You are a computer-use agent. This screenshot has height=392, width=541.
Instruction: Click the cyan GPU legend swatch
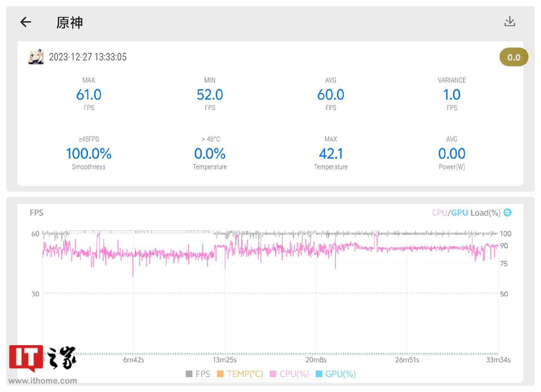click(x=319, y=374)
